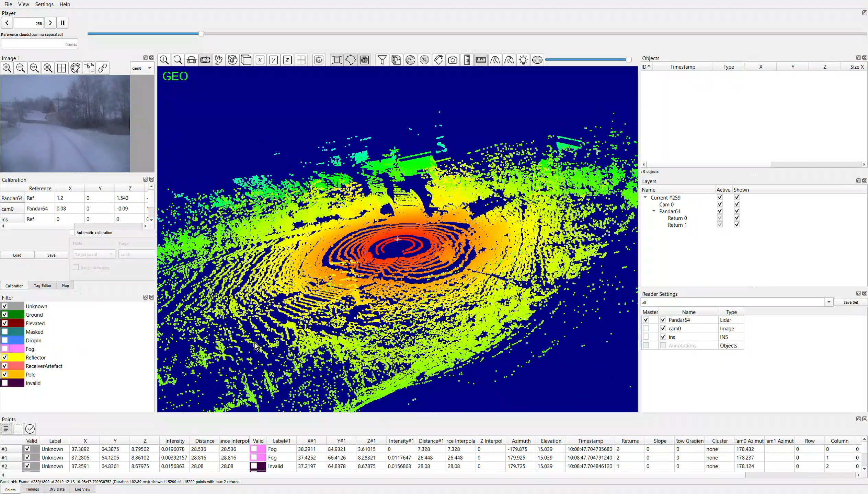Image resolution: width=868 pixels, height=494 pixels.
Task: Click the Save Set button
Action: point(850,302)
